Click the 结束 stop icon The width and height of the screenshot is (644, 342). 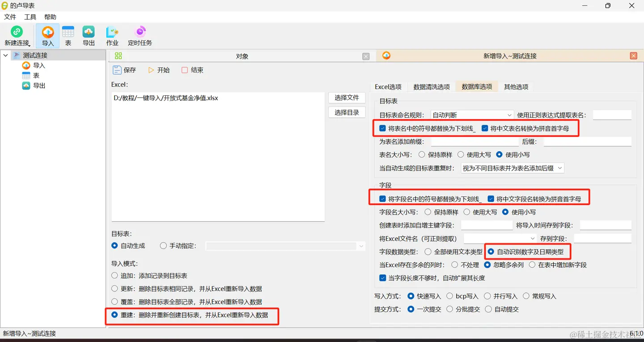pyautogui.click(x=185, y=70)
